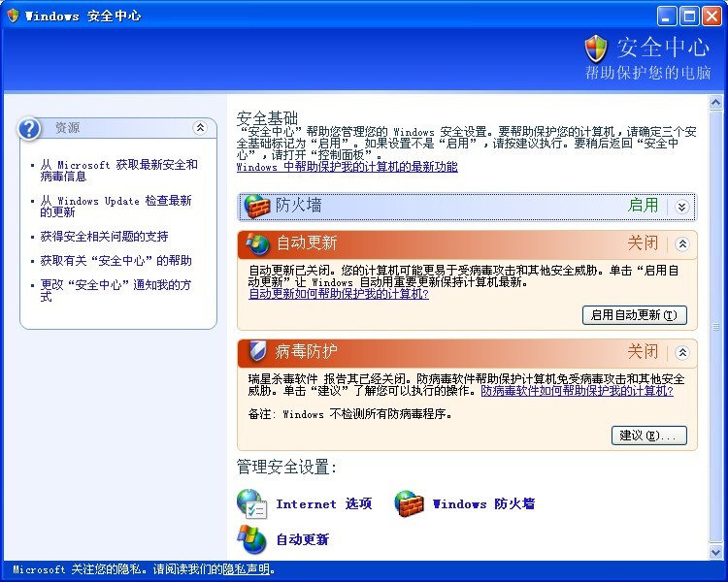Click the 启用 status on firewall row
This screenshot has width=728, height=582.
click(643, 205)
